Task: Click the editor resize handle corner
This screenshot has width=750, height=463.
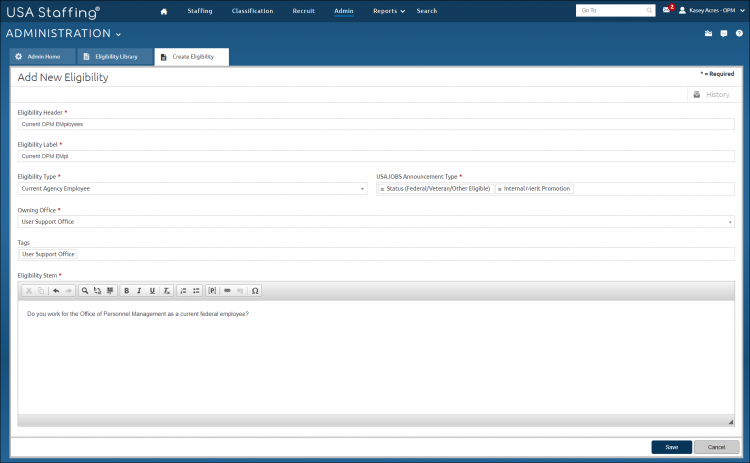Action: click(x=730, y=421)
